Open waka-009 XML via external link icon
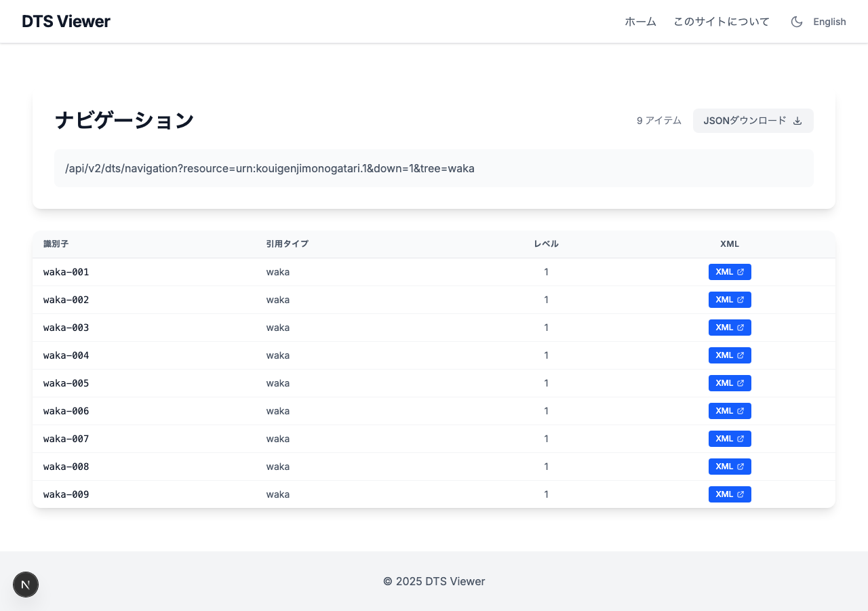Image resolution: width=868 pixels, height=611 pixels. 741,494
